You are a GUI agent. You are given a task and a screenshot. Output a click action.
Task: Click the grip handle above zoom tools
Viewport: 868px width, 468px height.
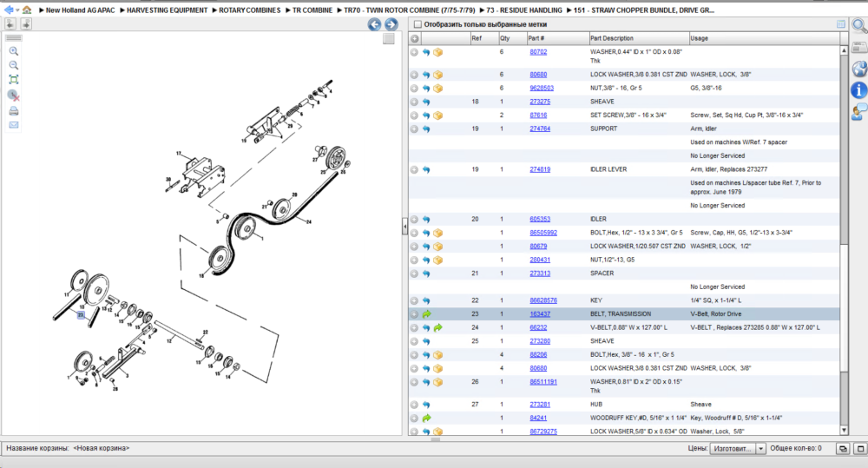click(14, 38)
